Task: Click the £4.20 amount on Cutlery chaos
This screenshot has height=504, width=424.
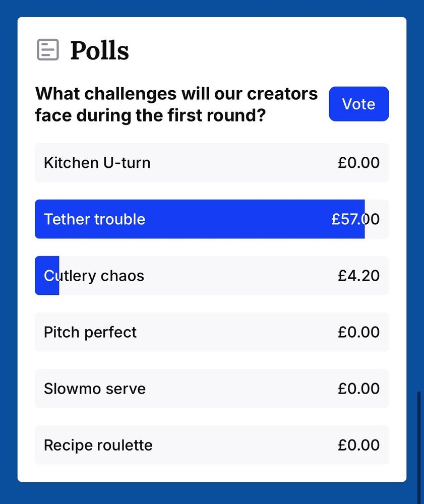Action: pyautogui.click(x=359, y=276)
